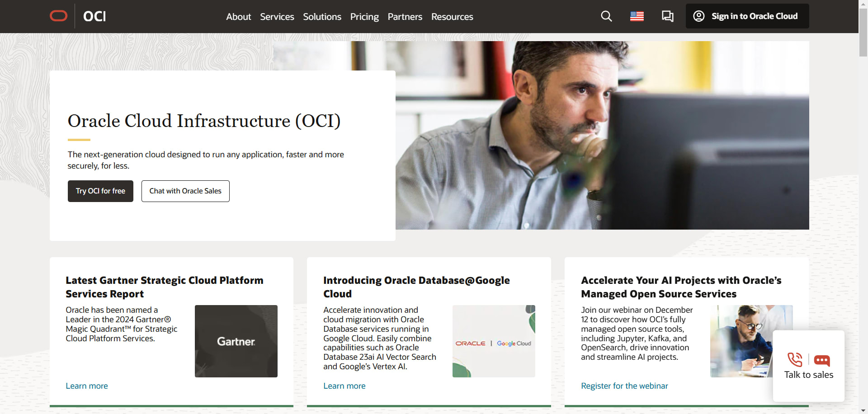This screenshot has height=414, width=868.
Task: Click the OCI header title link
Action: pos(94,16)
